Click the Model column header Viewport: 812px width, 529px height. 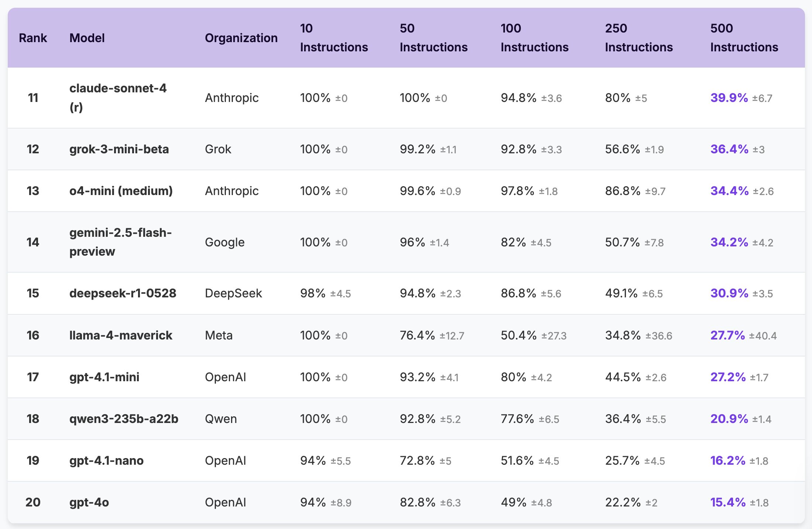point(87,38)
